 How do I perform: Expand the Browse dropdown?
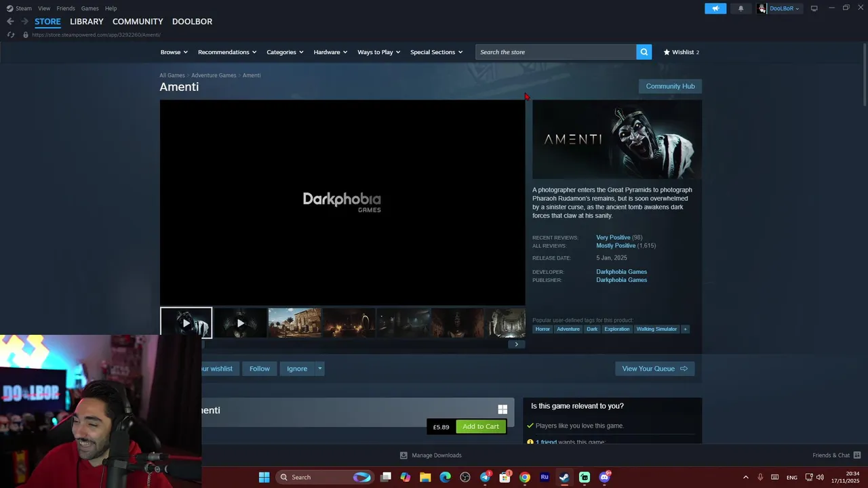[174, 52]
